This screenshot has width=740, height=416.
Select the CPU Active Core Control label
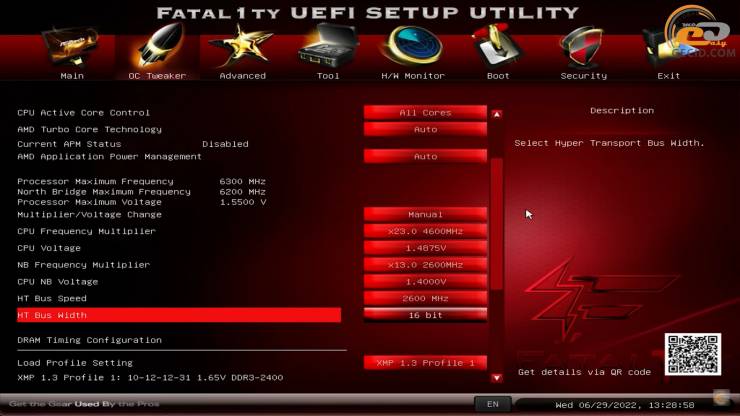point(84,113)
